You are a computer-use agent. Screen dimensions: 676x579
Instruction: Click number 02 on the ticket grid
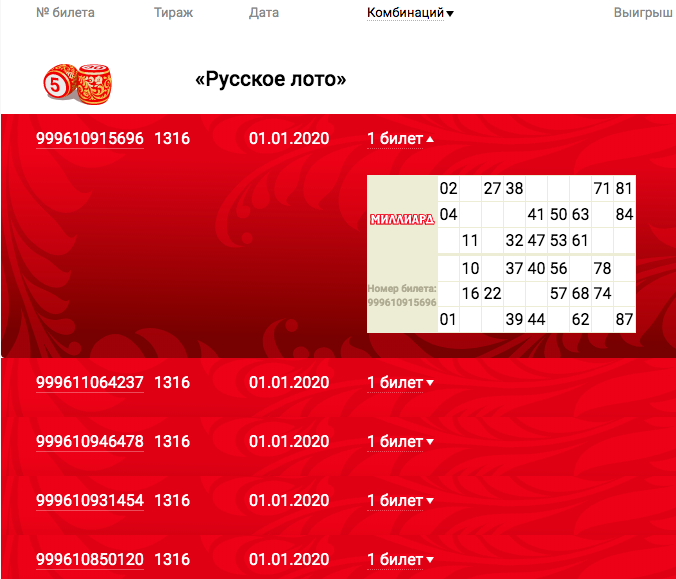[448, 188]
